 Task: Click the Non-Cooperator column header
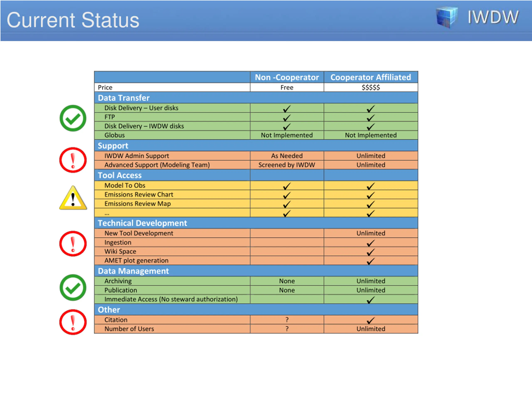pos(287,77)
